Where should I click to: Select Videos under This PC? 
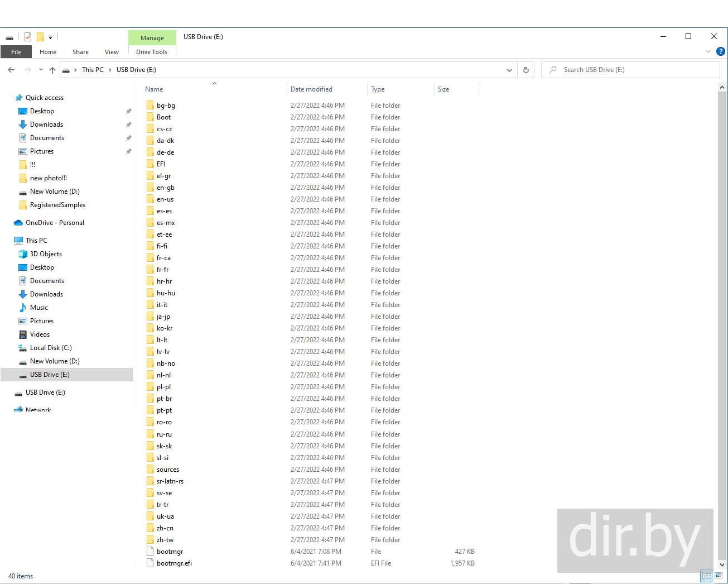click(40, 334)
